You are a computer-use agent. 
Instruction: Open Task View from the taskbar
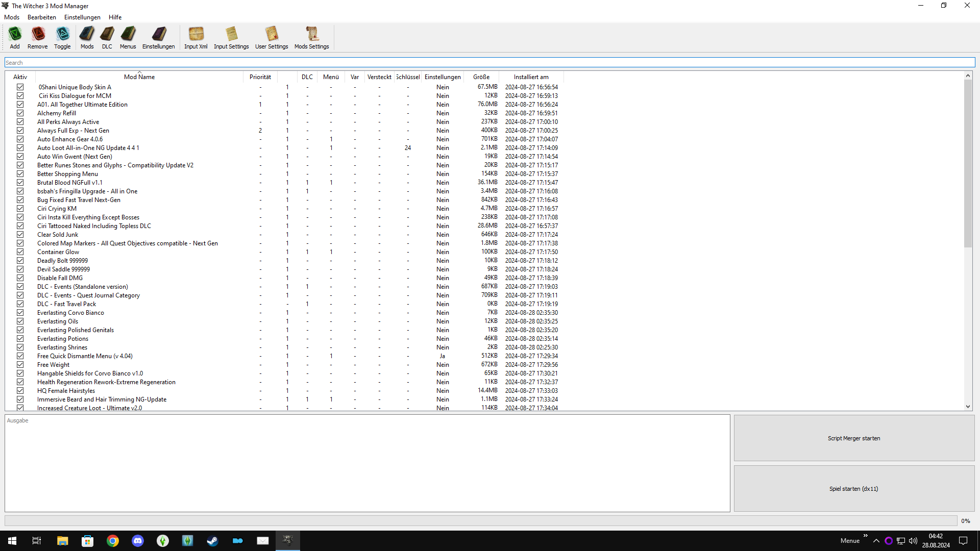(37, 541)
